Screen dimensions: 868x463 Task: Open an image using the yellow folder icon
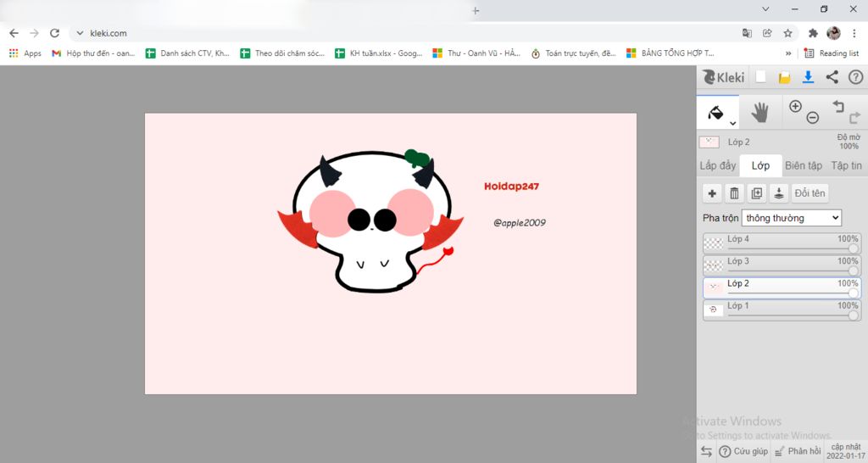[x=784, y=77]
